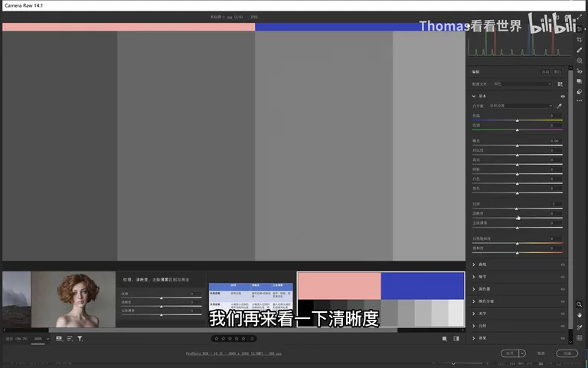Click the 去除薄雾 dehaze value field
The height and width of the screenshot is (368, 588).
pos(554,223)
